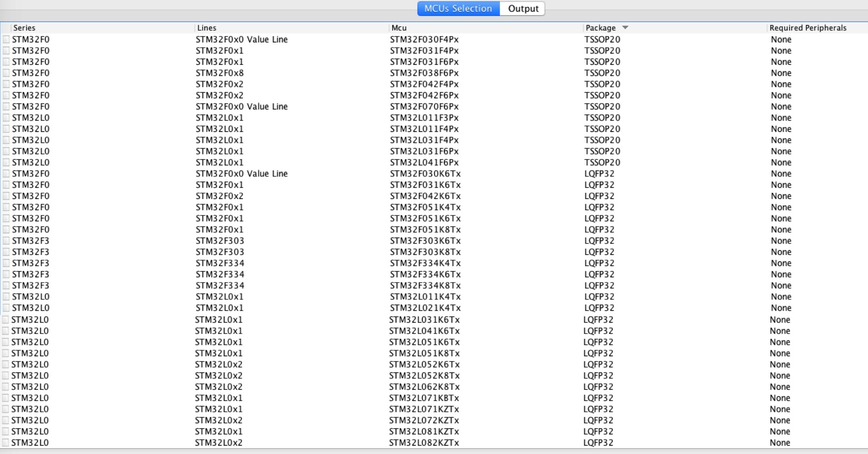Check the box beside STM32L082KZTx
Viewport: 868px width, 454px height.
click(6, 443)
